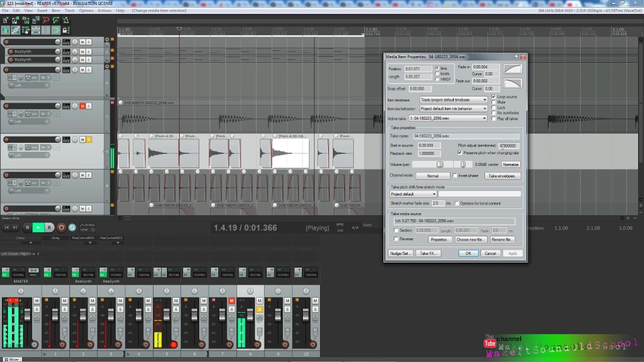
Task: Open the master settings gear in mixer
Action: click(x=35, y=344)
